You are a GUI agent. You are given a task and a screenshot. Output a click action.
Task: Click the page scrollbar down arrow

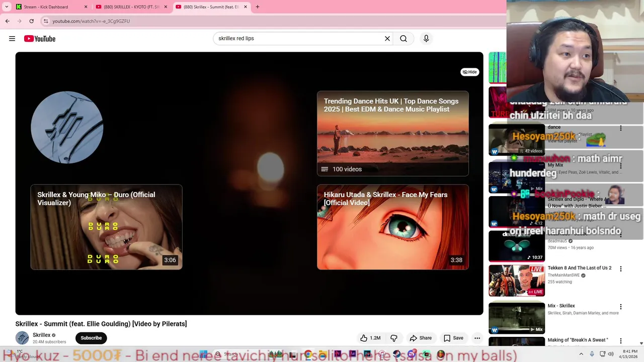click(x=641, y=343)
